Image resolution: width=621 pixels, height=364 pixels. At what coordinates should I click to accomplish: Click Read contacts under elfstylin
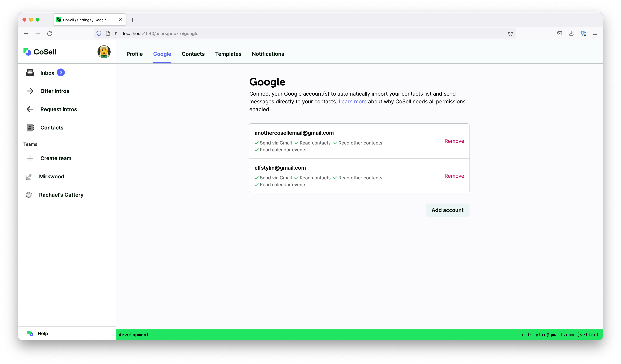312,178
